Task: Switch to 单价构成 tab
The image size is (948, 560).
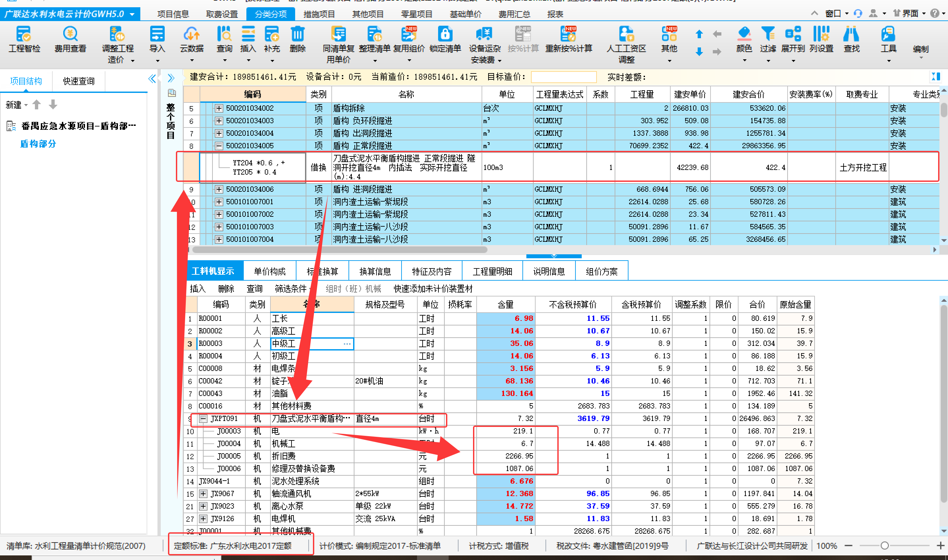Action: [270, 271]
